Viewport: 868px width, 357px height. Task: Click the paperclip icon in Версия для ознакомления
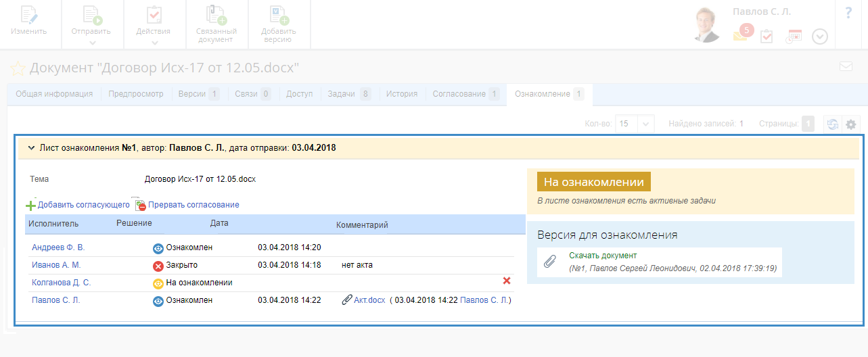(x=551, y=262)
